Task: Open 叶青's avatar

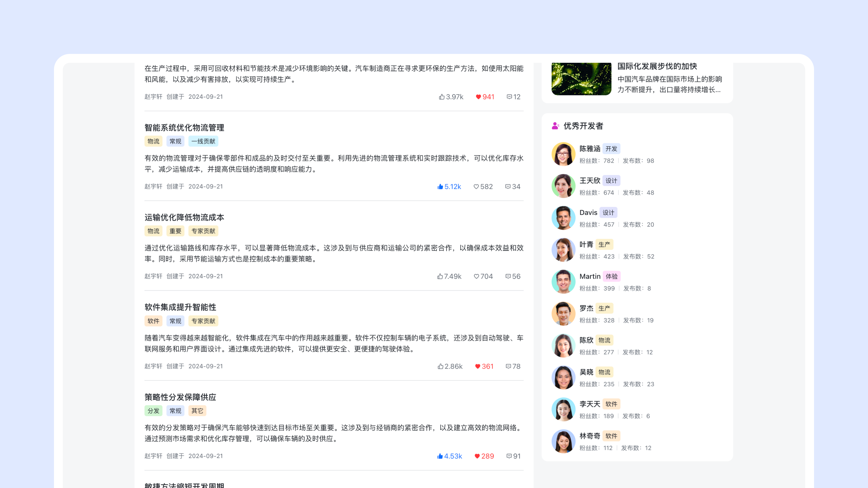Action: [563, 250]
